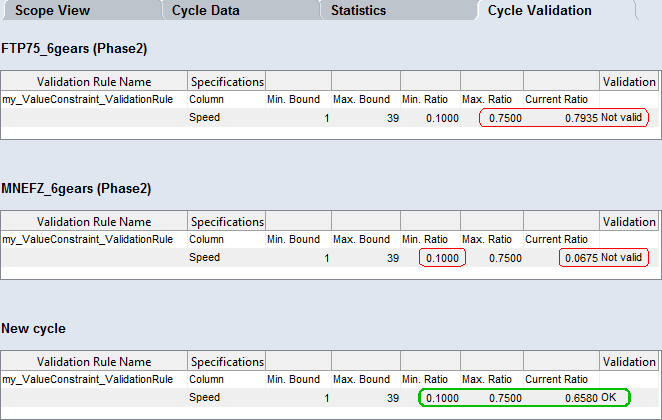Viewport: 662px width, 420px height.
Task: Switch to the Scope View tab
Action: pyautogui.click(x=52, y=10)
